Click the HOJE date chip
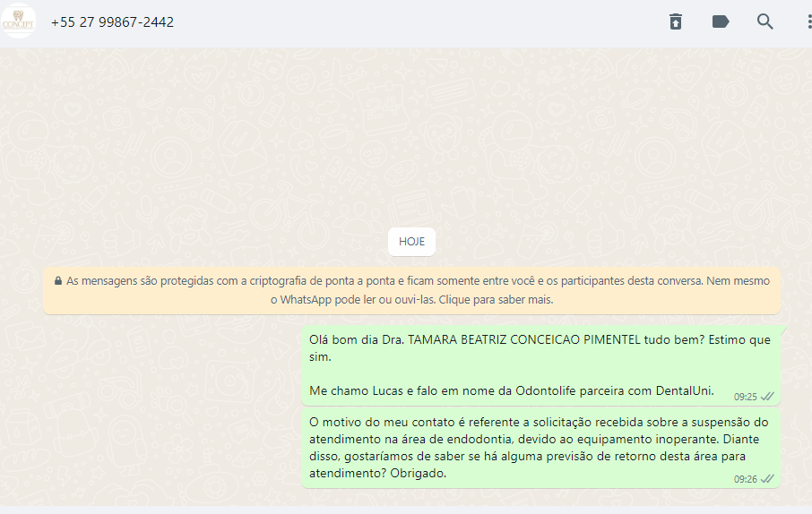This screenshot has height=514, width=812. tap(411, 242)
